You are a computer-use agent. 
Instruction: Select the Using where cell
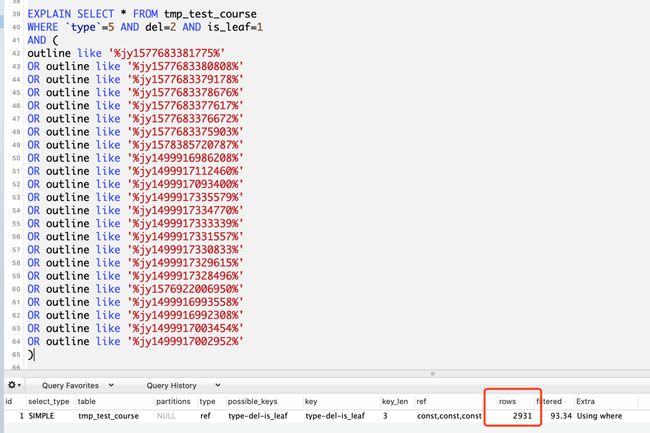click(x=599, y=416)
